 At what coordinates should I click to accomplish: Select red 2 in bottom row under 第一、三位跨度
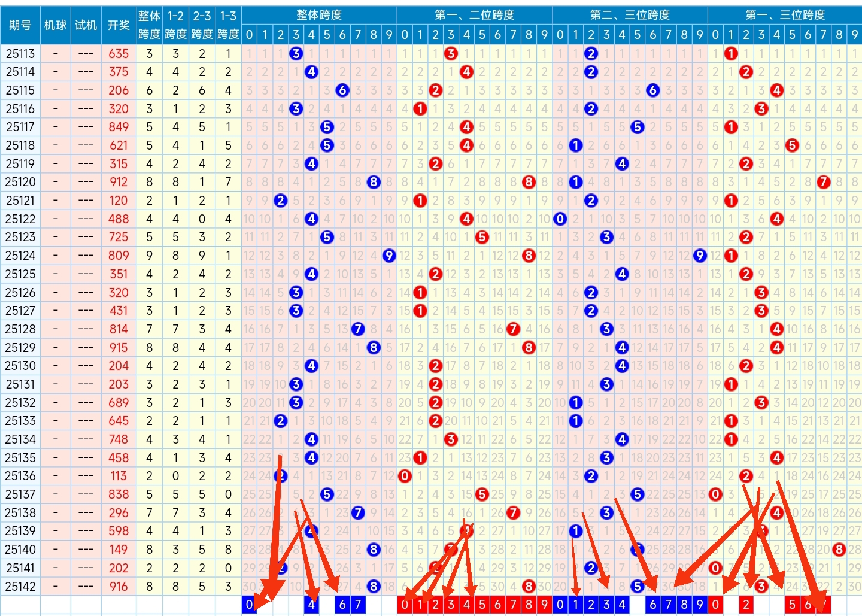coord(746,605)
